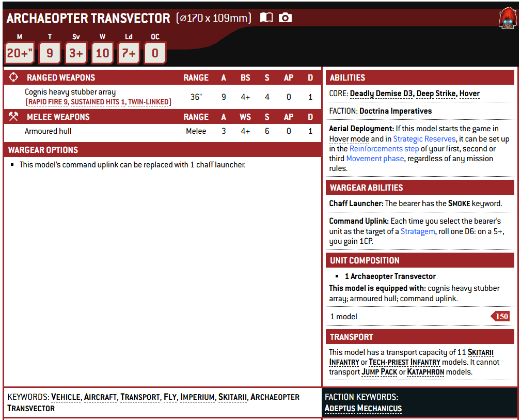
Task: Click the Melee range value of Armoured hull
Action: 196,131
